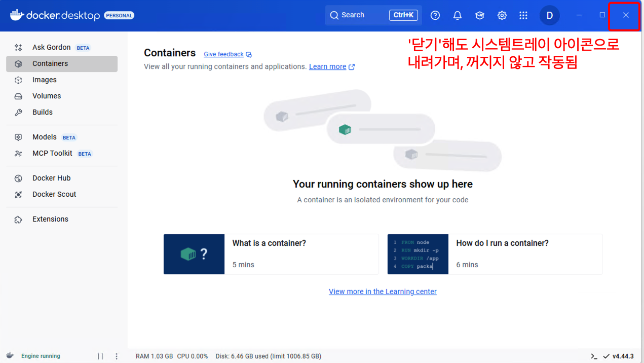This screenshot has height=363, width=644.
Task: Click the external link icon after Learn more
Action: tap(352, 67)
